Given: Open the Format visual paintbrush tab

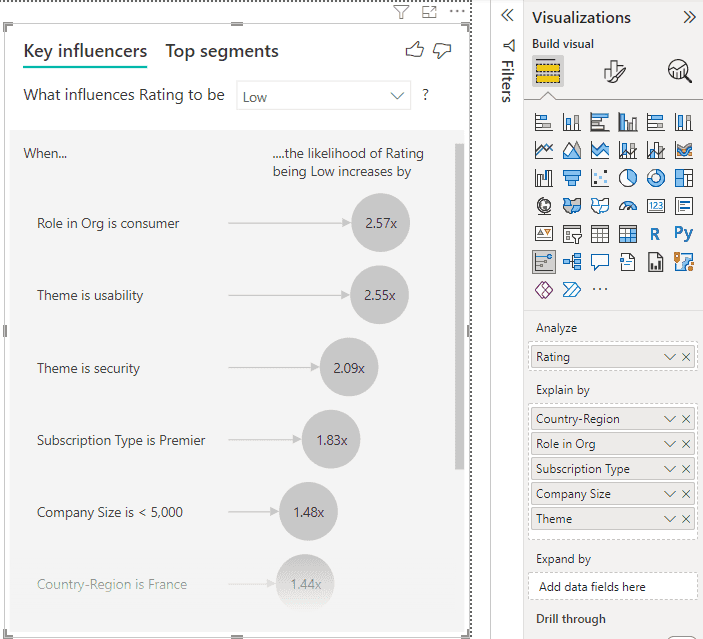Looking at the screenshot, I should (x=614, y=71).
